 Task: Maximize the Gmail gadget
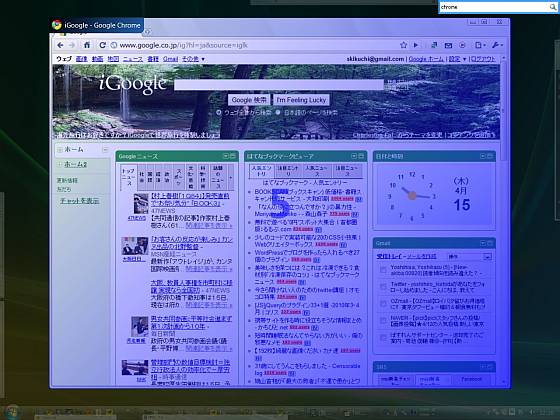click(490, 243)
